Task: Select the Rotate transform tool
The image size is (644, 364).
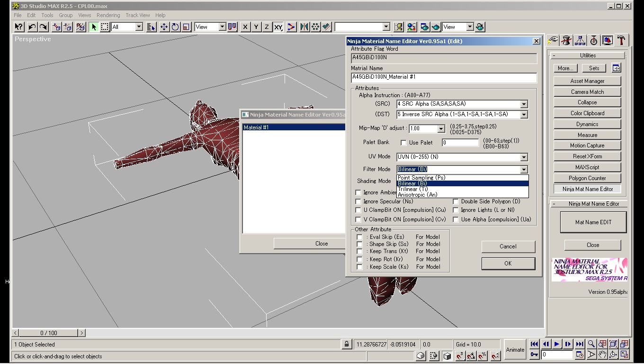Action: (175, 27)
